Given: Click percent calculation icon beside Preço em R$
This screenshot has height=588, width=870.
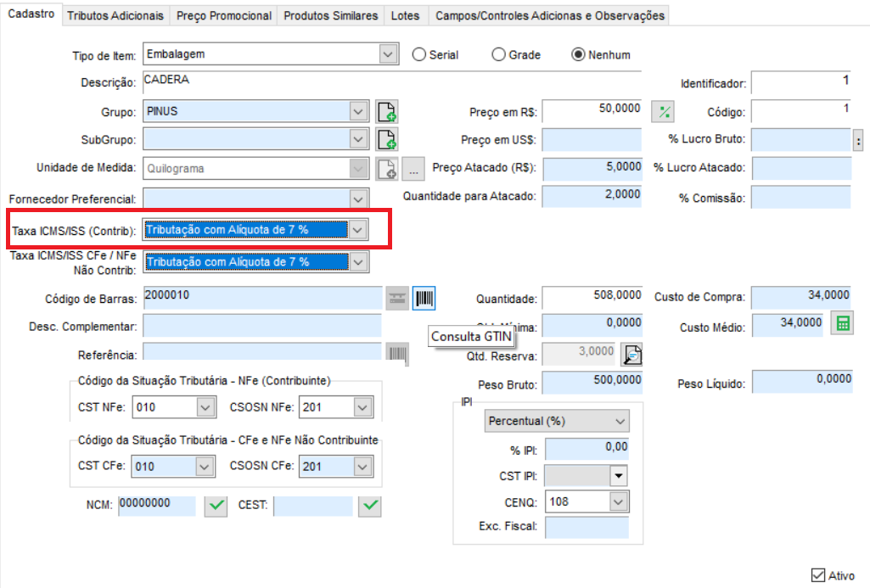Looking at the screenshot, I should pyautogui.click(x=664, y=111).
